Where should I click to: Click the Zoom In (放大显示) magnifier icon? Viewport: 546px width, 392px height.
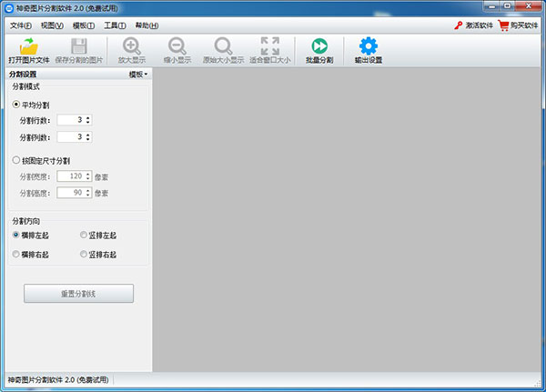click(x=132, y=46)
